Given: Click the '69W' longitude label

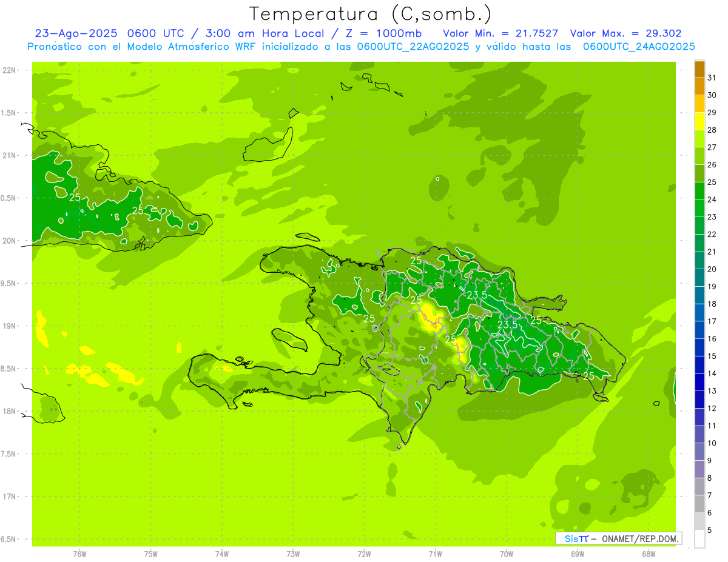Looking at the screenshot, I should 578,554.
